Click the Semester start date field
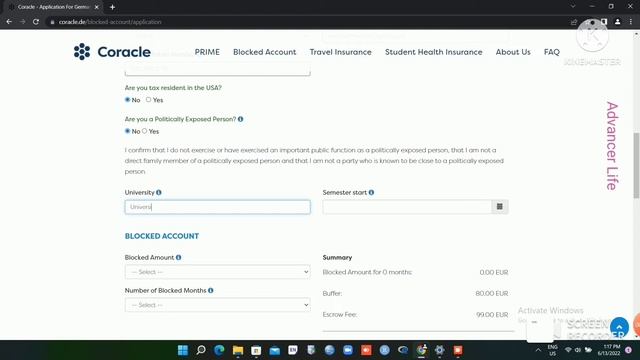640x360 pixels. (x=407, y=207)
